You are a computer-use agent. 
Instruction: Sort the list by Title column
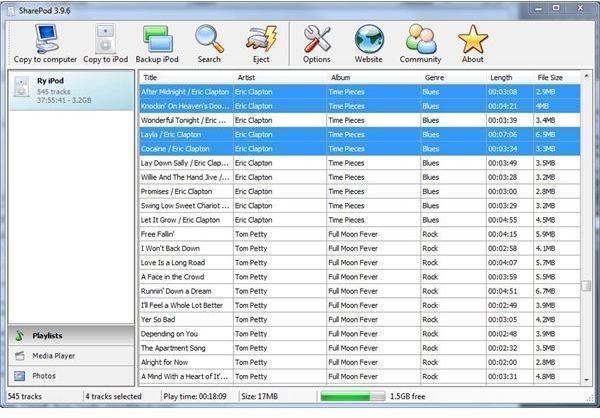(x=186, y=77)
